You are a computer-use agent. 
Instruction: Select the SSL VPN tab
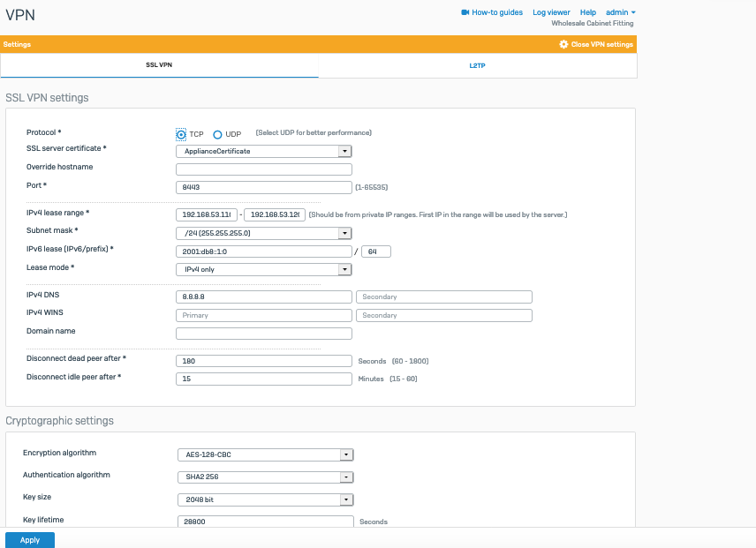pos(159,65)
